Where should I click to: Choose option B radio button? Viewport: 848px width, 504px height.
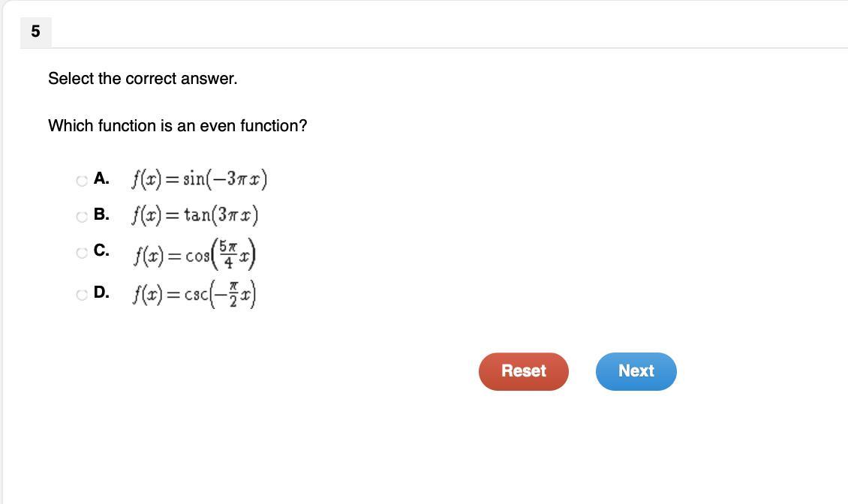coord(82,217)
